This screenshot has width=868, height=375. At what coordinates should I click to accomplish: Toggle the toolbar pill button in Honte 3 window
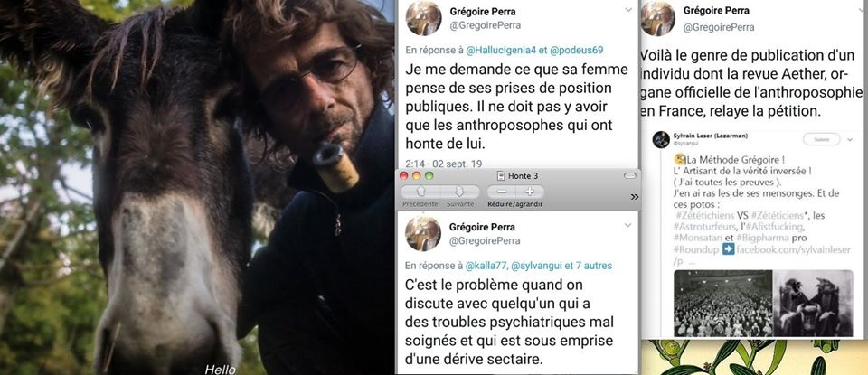(630, 176)
